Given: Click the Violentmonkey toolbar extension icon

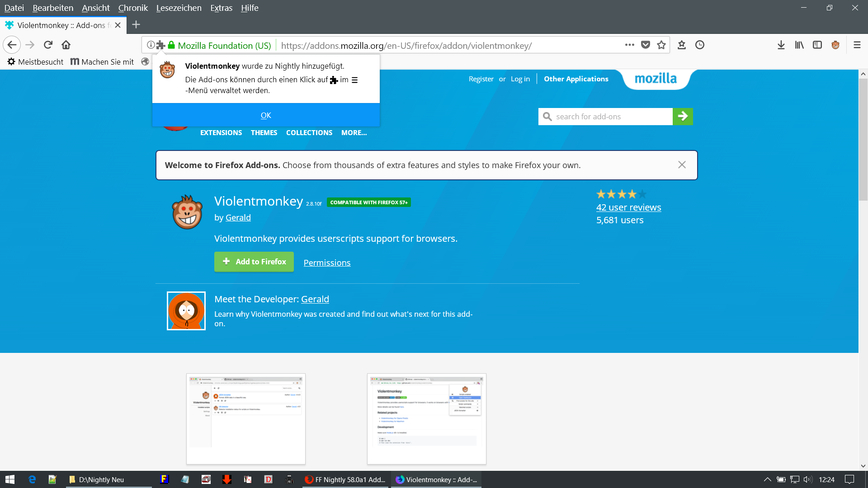Looking at the screenshot, I should (835, 45).
